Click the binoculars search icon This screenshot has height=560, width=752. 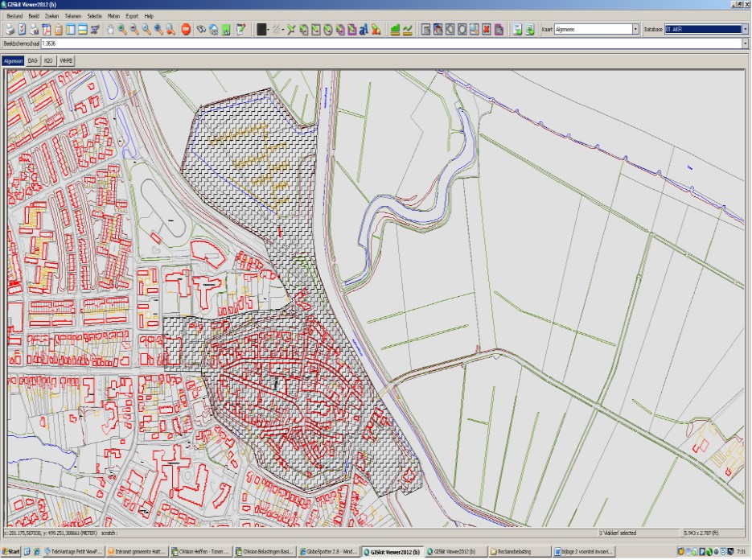tap(200, 30)
